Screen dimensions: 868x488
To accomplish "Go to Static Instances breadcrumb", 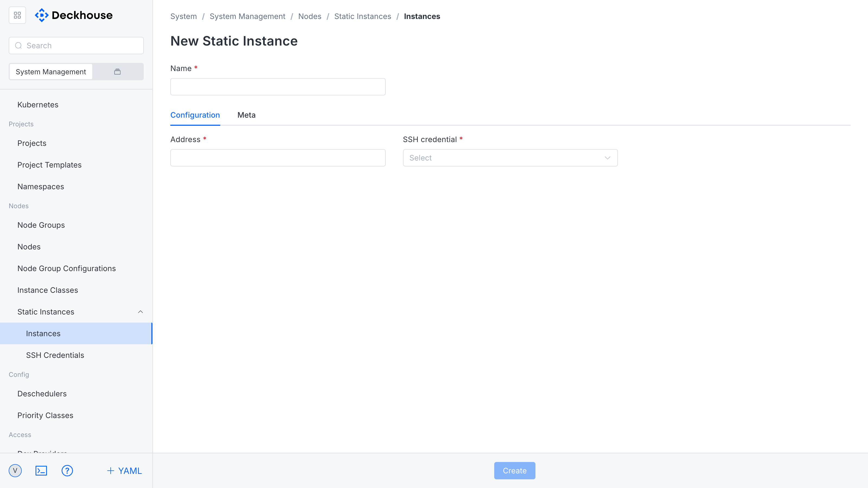I will coord(363,16).
